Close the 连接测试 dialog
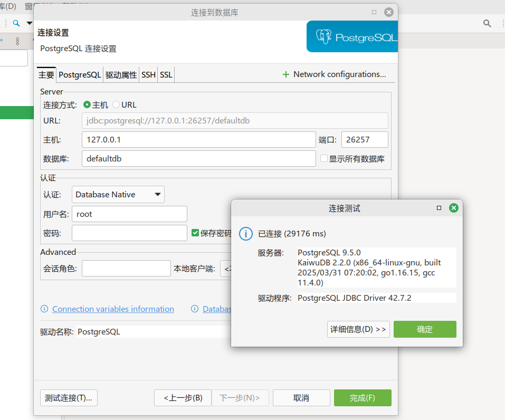 [x=454, y=208]
